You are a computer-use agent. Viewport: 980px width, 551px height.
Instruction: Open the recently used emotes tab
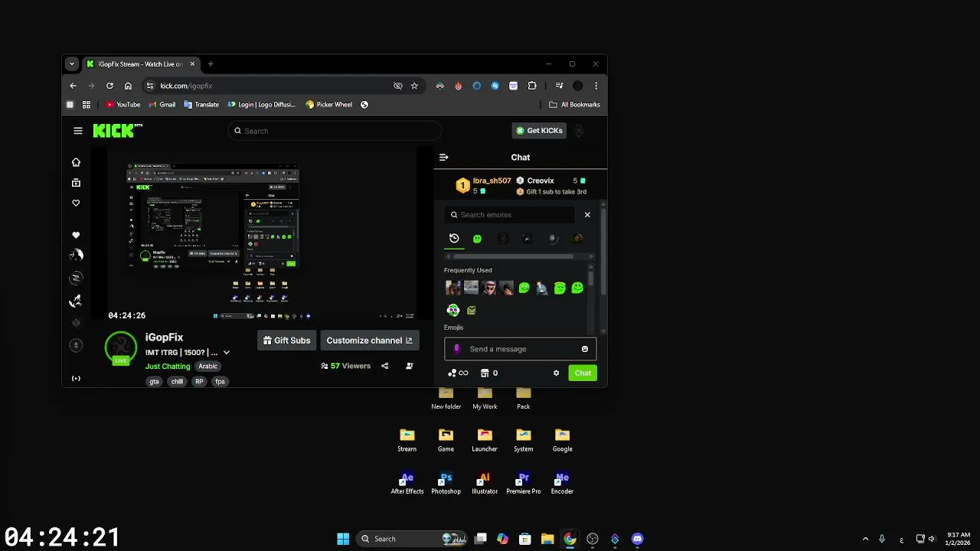(454, 239)
